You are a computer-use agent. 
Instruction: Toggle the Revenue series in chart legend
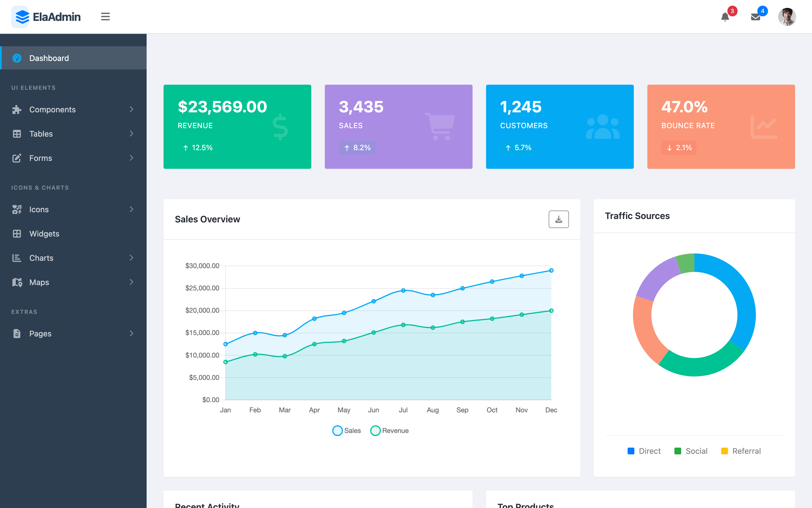pos(389,430)
